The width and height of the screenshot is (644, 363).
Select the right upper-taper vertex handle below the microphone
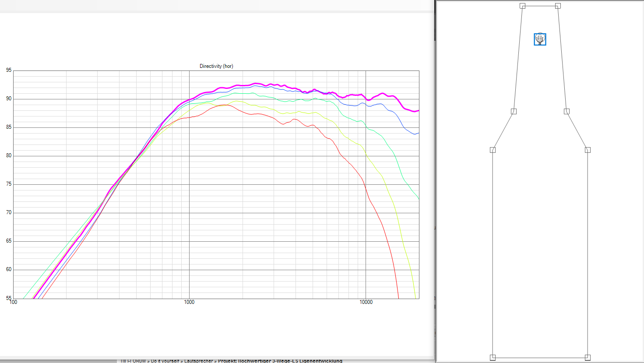coord(567,111)
